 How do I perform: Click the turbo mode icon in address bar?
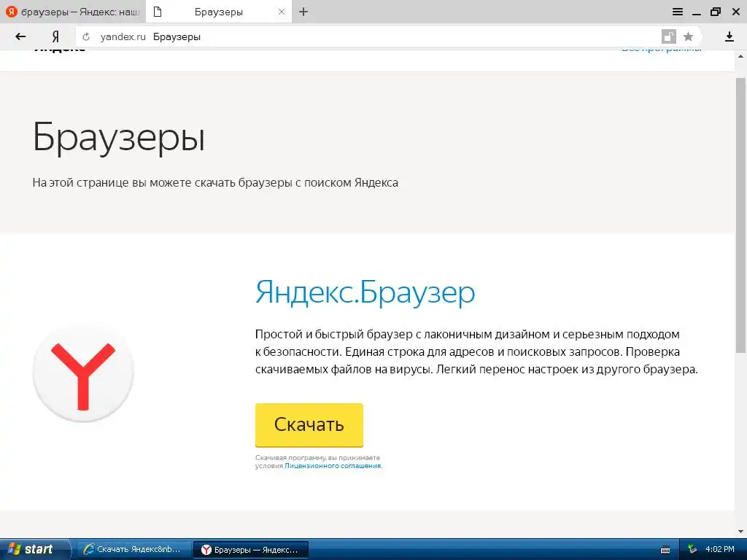click(668, 36)
